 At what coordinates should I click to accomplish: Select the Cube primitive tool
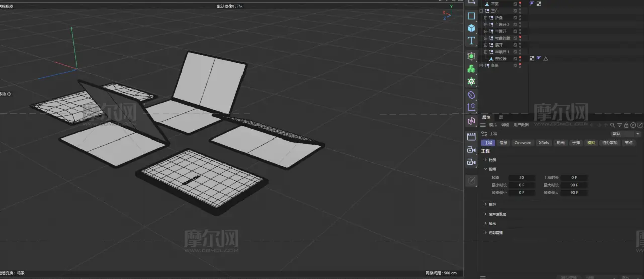(471, 28)
